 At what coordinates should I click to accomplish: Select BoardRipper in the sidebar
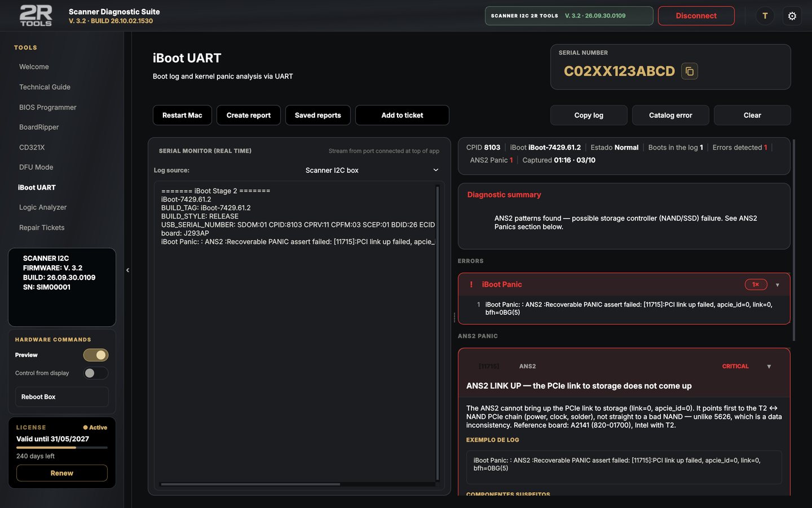[39, 127]
